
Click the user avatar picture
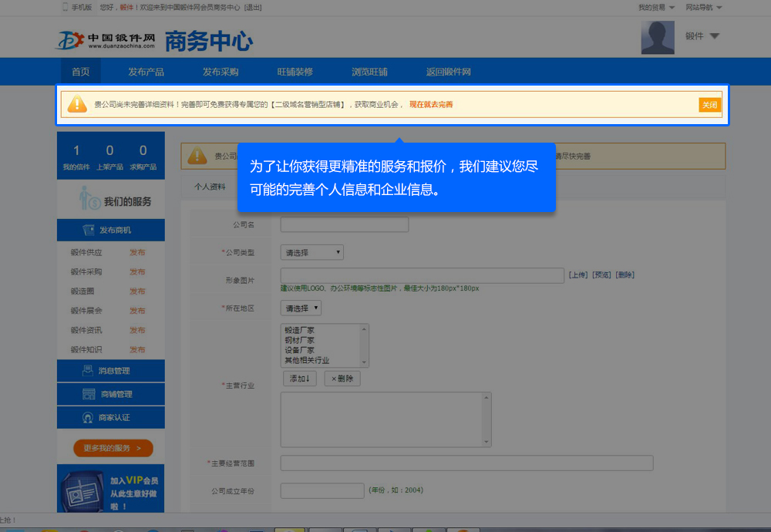coord(658,37)
